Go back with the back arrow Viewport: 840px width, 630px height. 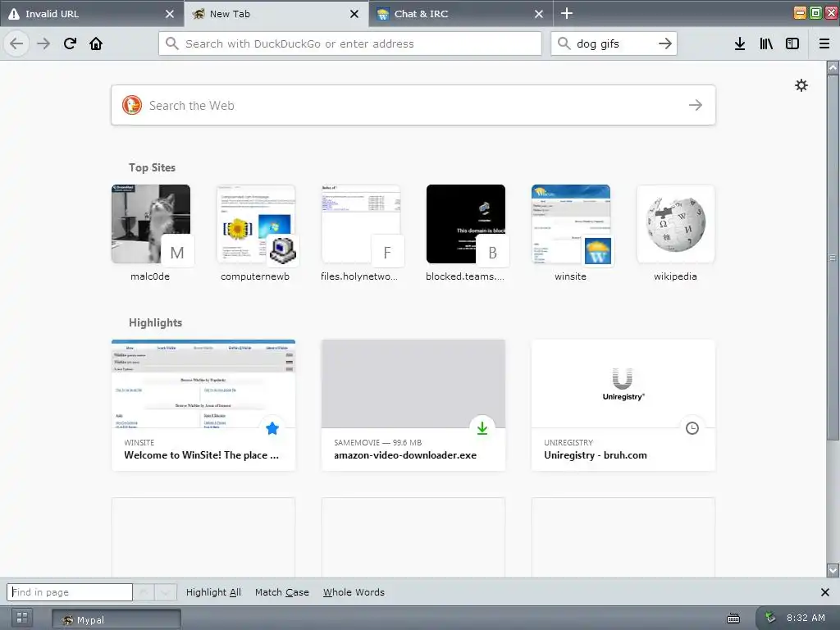pyautogui.click(x=16, y=43)
